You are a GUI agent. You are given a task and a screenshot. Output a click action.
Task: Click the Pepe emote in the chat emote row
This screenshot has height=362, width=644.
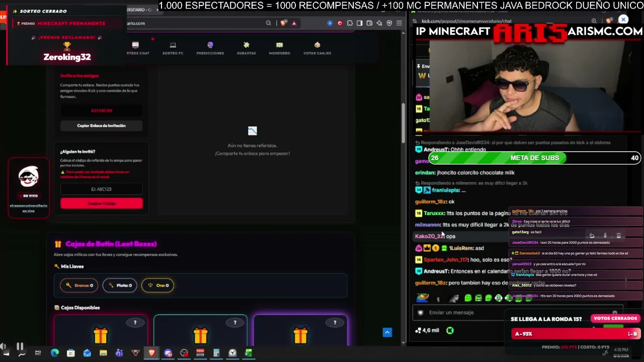(x=423, y=298)
